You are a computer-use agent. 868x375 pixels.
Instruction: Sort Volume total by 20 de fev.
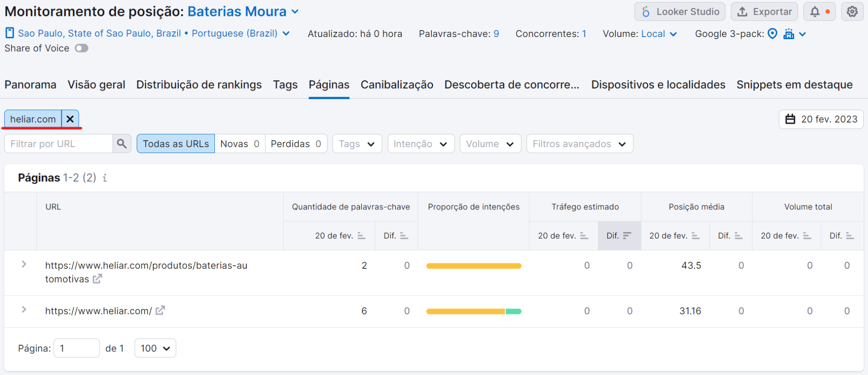785,236
